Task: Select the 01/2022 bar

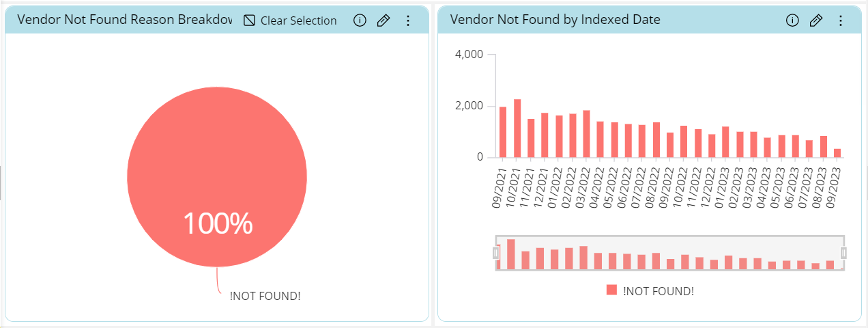Action: 559,137
